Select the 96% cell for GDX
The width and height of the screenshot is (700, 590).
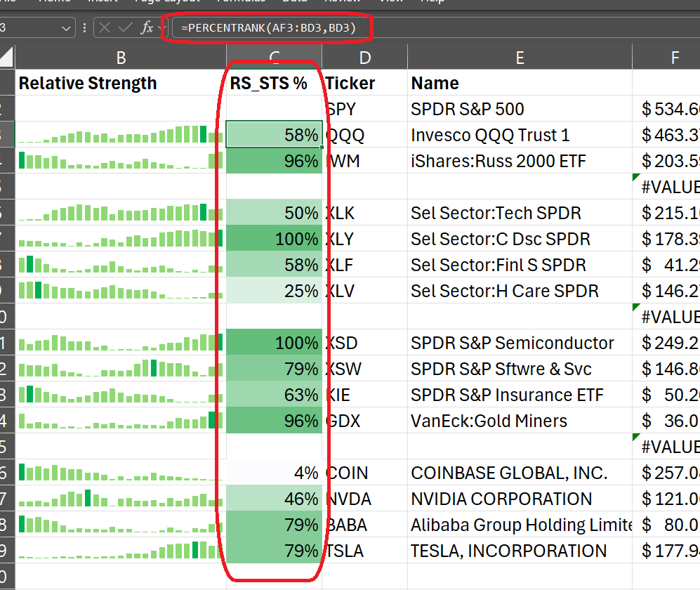pyautogui.click(x=274, y=420)
